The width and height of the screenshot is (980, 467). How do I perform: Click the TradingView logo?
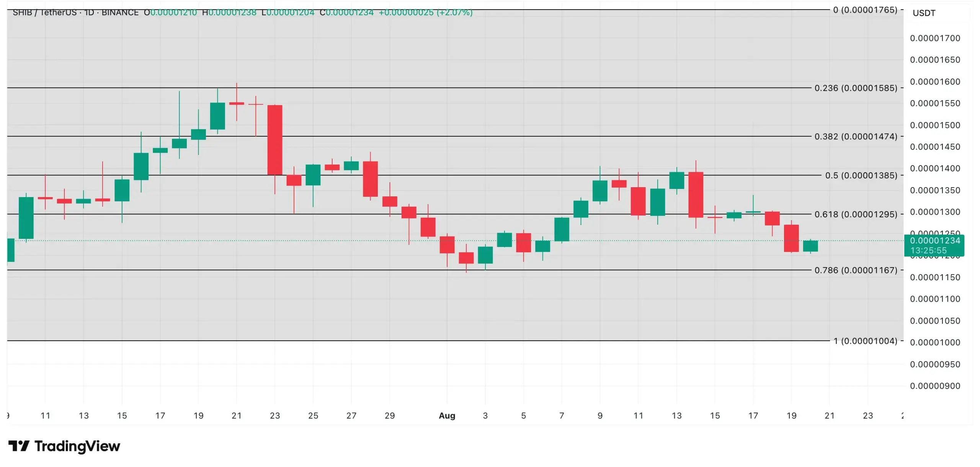coord(64,446)
